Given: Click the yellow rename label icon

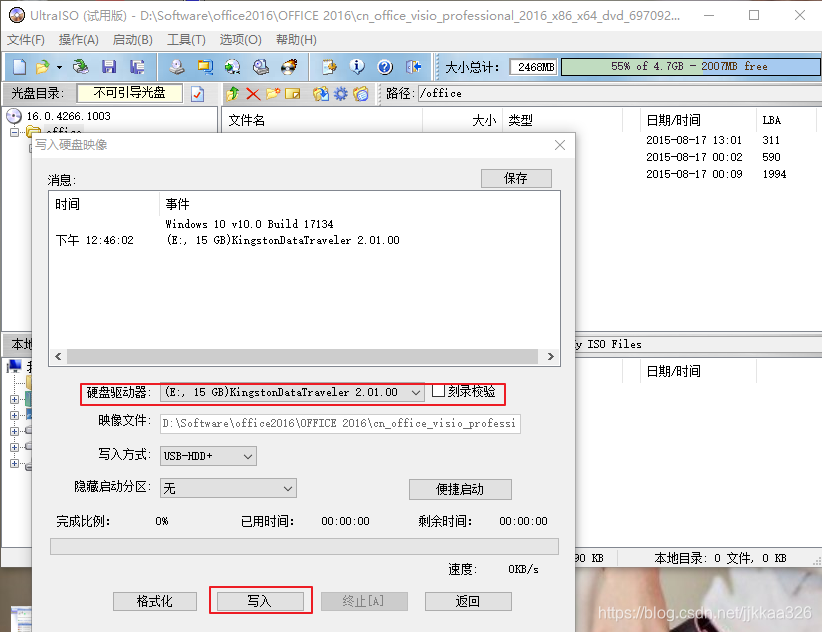Looking at the screenshot, I should [293, 94].
